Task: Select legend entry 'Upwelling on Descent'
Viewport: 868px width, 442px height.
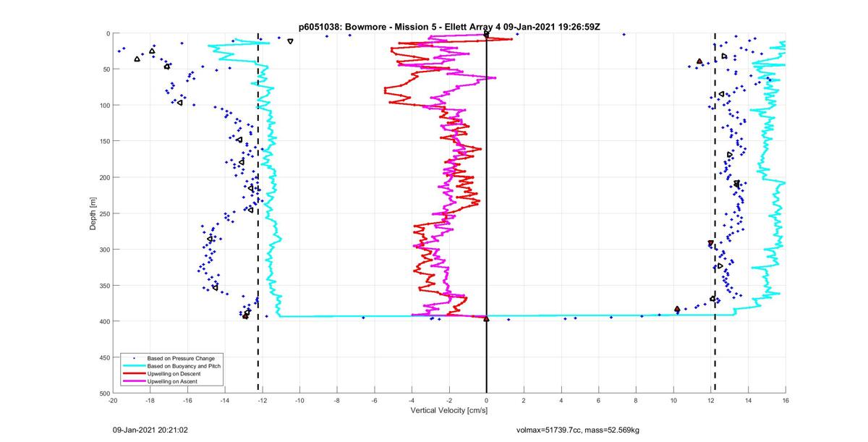Action: (174, 373)
